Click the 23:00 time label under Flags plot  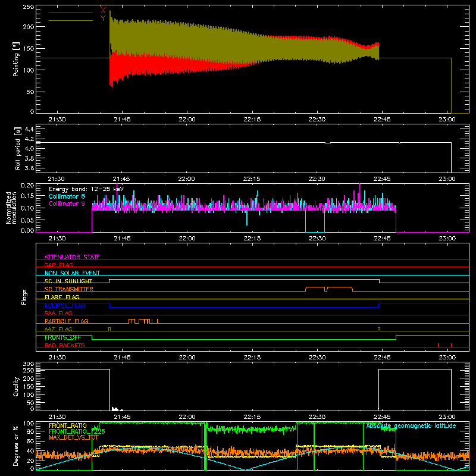447,358
